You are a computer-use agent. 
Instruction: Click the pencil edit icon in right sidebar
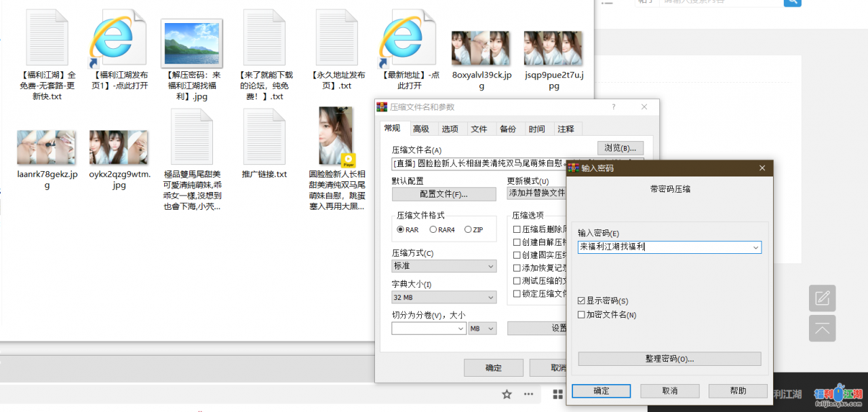[x=822, y=298]
